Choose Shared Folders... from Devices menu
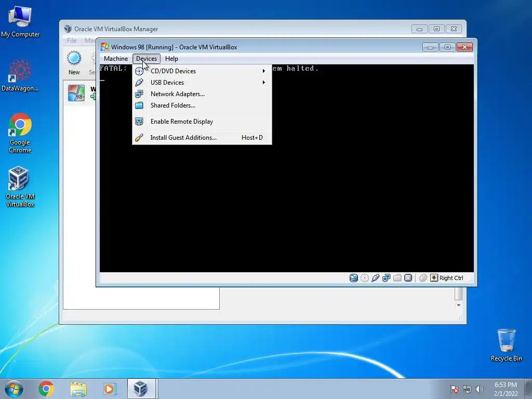The image size is (532, 399). [x=202, y=105]
